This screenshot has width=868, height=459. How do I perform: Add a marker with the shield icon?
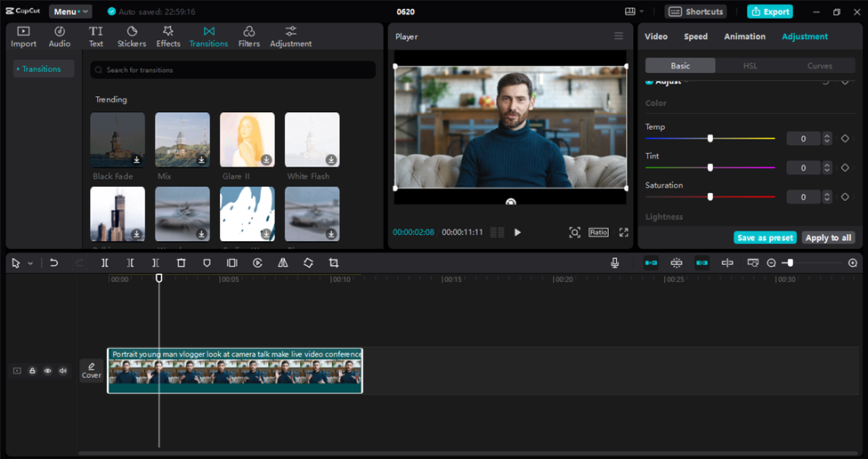tap(207, 263)
